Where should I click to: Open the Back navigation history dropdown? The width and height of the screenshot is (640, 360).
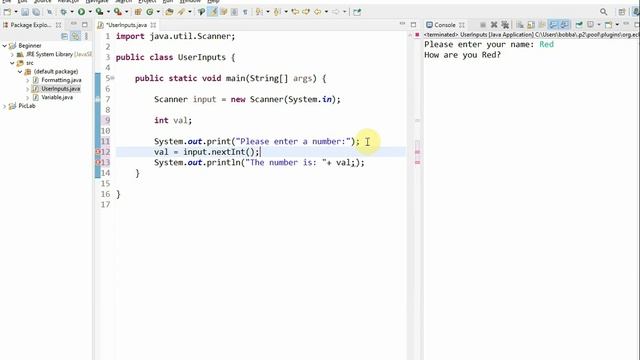click(x=326, y=12)
